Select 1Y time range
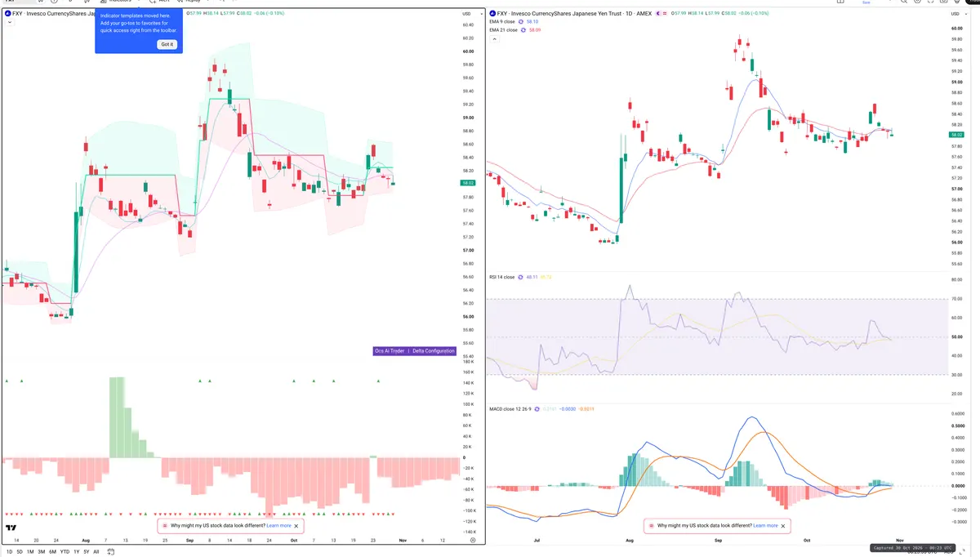Image resolution: width=980 pixels, height=557 pixels. (77, 552)
